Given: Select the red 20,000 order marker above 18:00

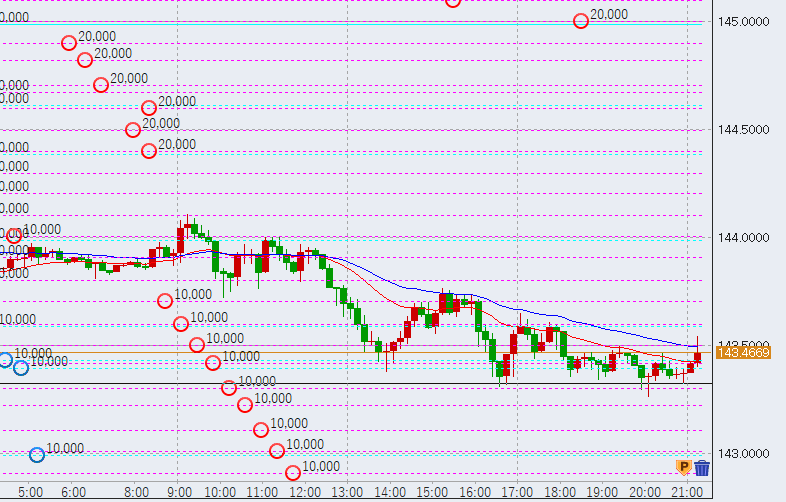Looking at the screenshot, I should 581,21.
